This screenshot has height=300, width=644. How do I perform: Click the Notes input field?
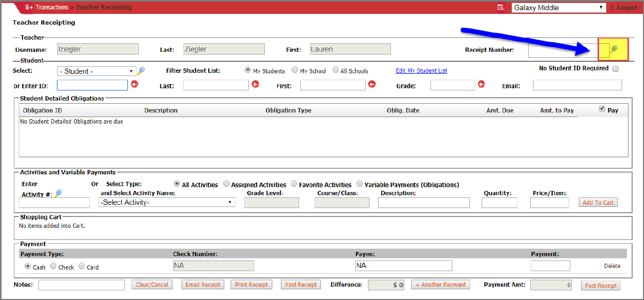82,285
